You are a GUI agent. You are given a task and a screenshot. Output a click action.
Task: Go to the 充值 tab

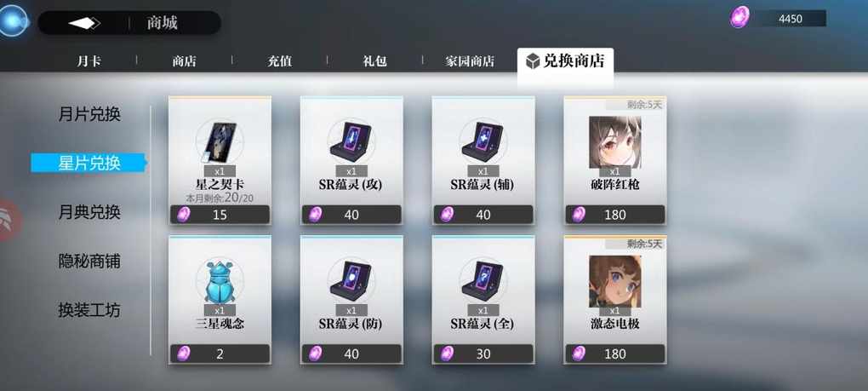280,61
